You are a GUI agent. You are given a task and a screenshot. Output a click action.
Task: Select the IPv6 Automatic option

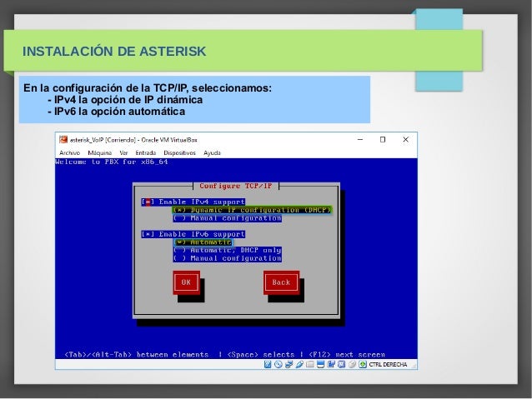[203, 242]
